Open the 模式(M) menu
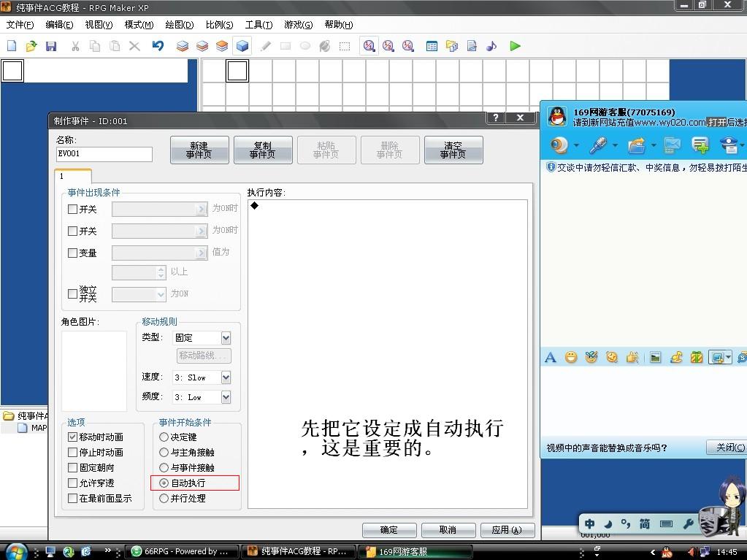 (x=139, y=25)
